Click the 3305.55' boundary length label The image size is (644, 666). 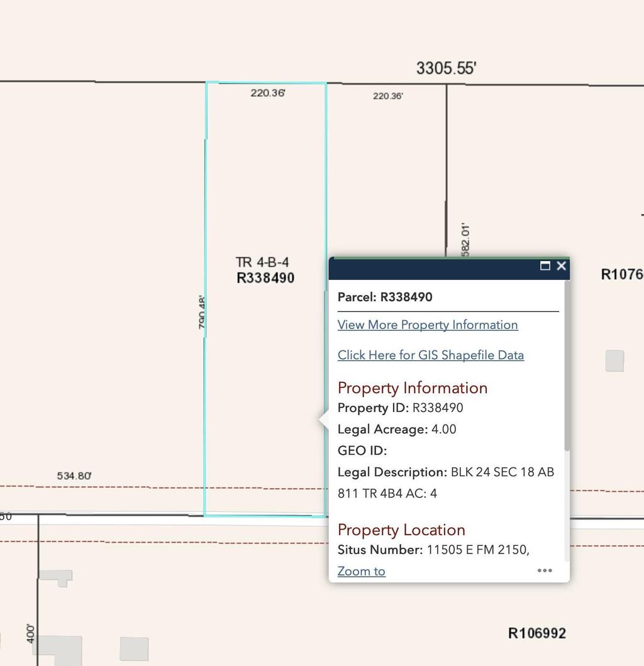pyautogui.click(x=446, y=68)
